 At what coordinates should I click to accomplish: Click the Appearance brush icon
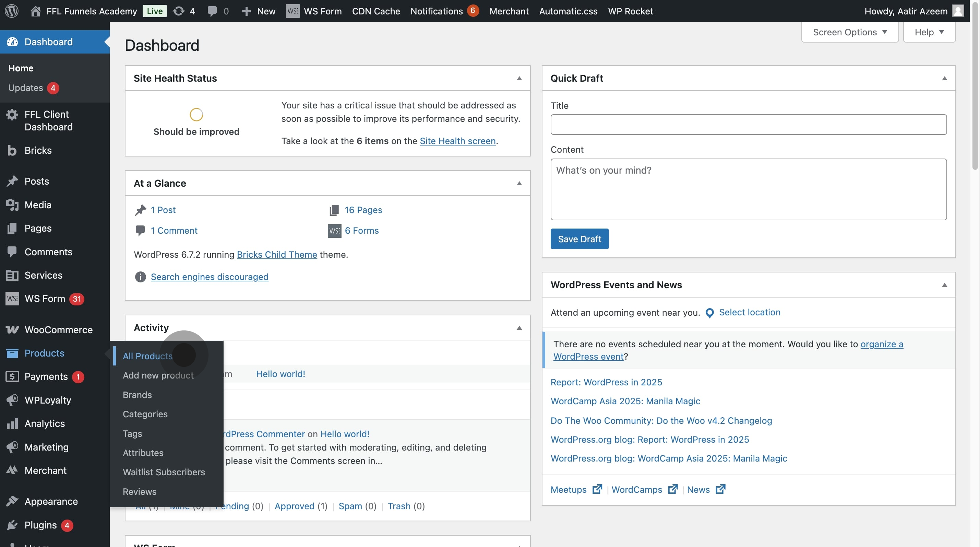click(x=12, y=501)
